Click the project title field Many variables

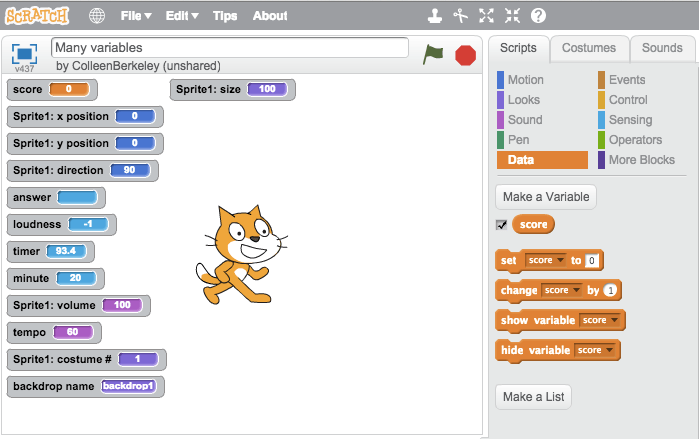click(230, 48)
